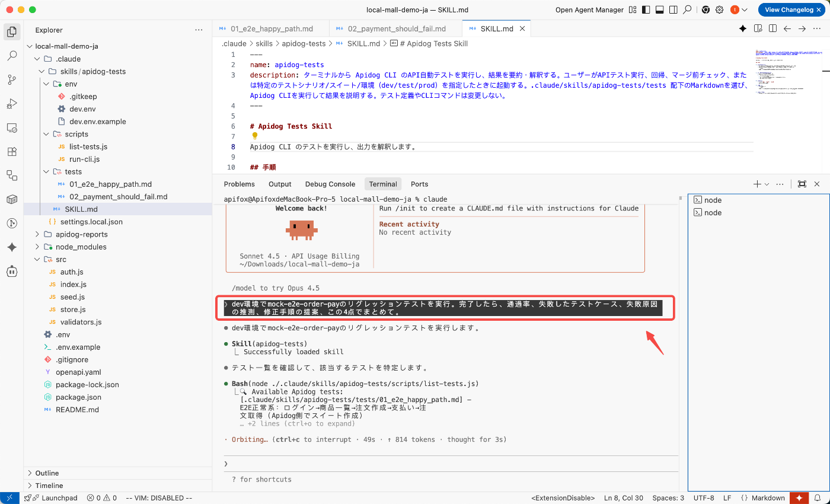Navigate forward with the right arrow
The height and width of the screenshot is (504, 830).
point(802,28)
